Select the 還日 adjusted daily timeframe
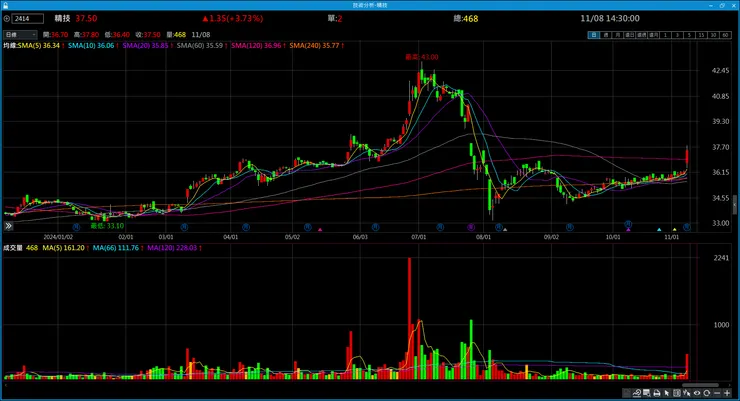 [630, 35]
